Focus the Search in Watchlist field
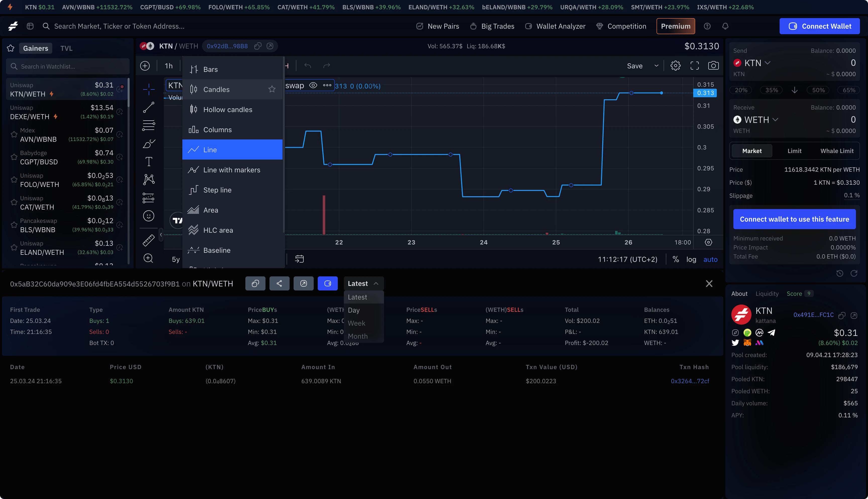The image size is (868, 499). click(x=68, y=67)
